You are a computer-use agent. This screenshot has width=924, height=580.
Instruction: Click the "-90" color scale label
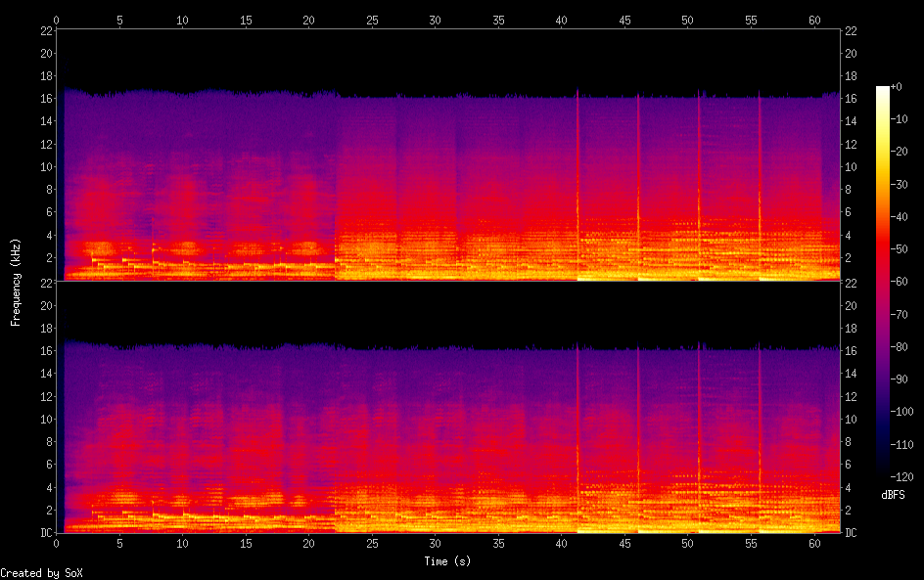tap(900, 379)
